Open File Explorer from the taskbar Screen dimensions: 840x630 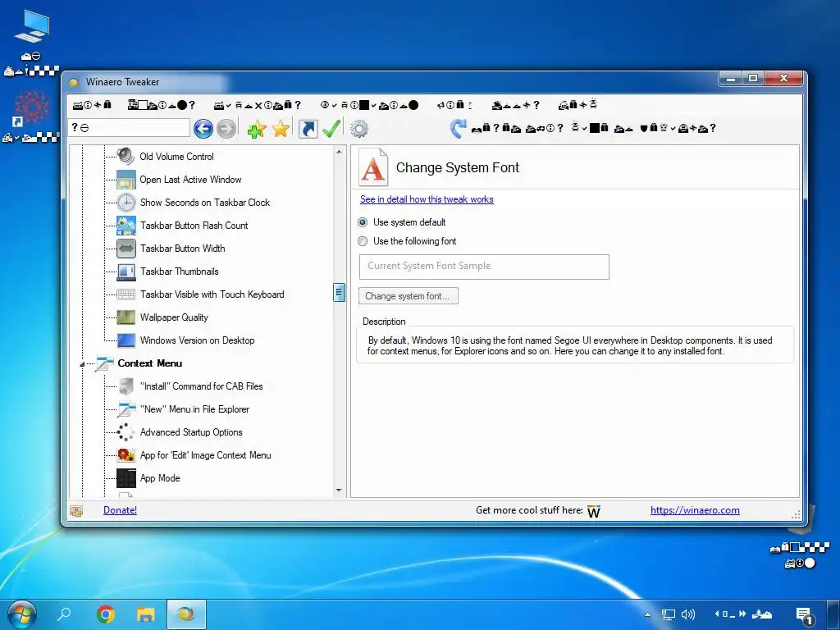click(x=146, y=614)
